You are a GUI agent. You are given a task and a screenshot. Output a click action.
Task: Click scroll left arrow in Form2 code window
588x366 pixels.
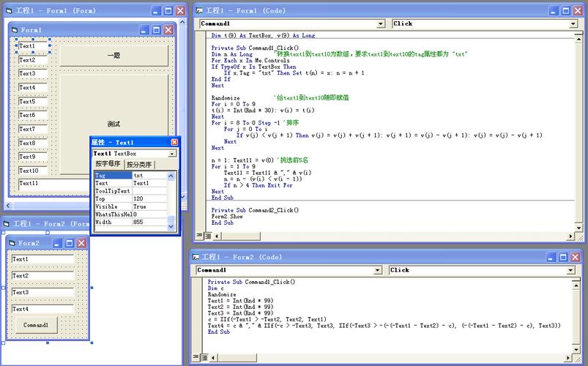(213, 358)
